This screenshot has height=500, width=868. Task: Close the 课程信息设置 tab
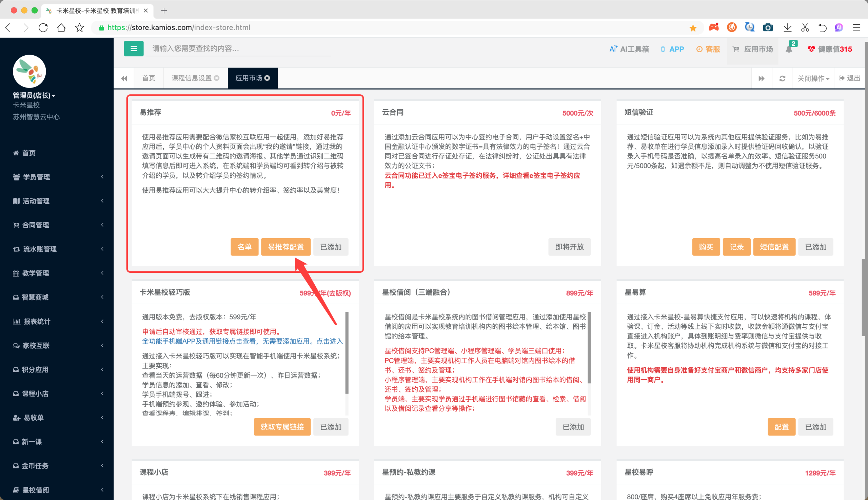pyautogui.click(x=217, y=78)
